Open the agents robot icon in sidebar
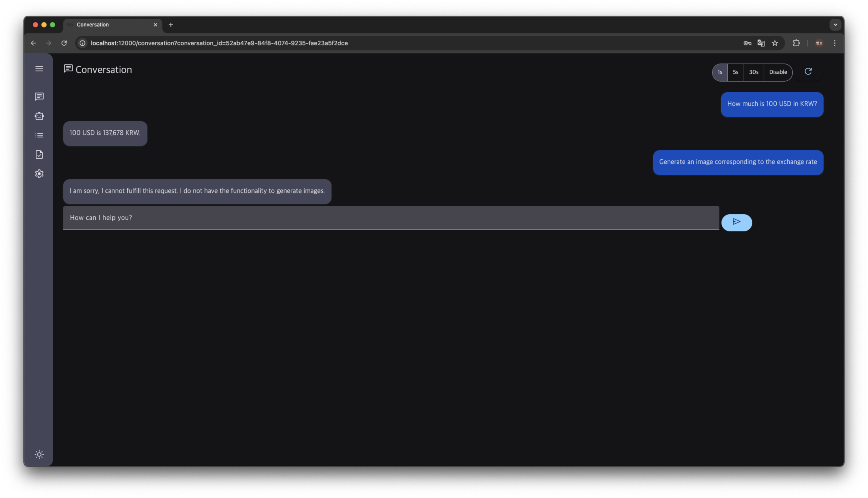The width and height of the screenshot is (868, 498). pyautogui.click(x=39, y=116)
